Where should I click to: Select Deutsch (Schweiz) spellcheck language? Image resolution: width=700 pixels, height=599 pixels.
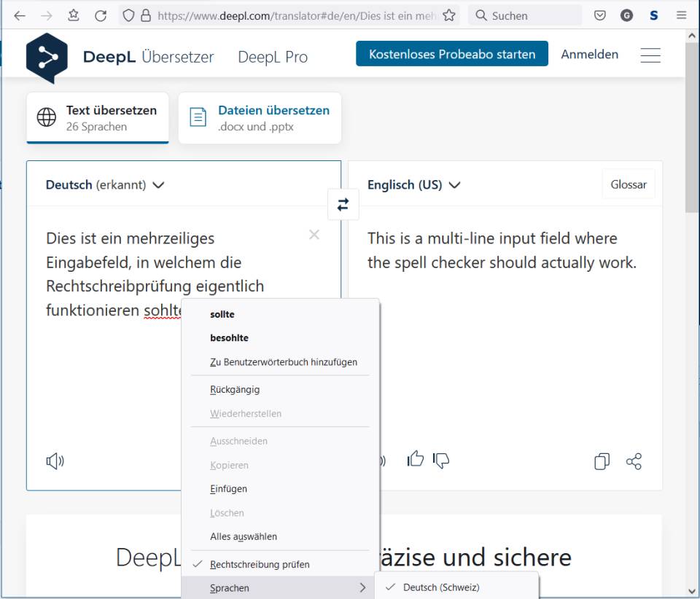point(456,587)
